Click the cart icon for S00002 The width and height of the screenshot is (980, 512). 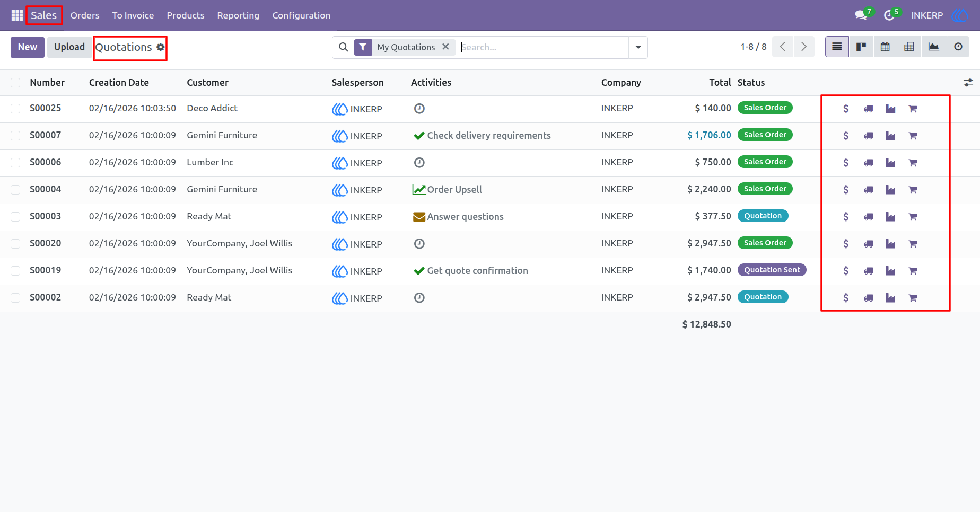point(913,298)
